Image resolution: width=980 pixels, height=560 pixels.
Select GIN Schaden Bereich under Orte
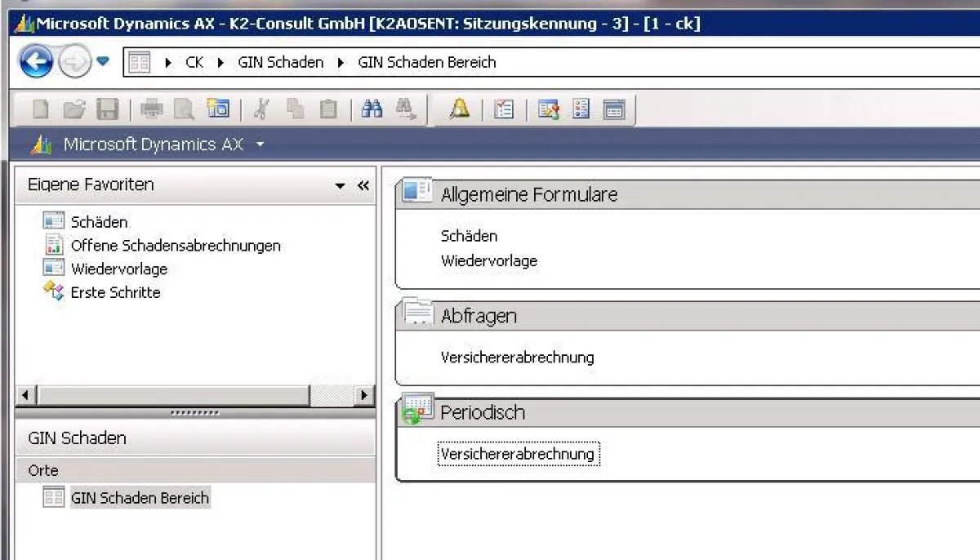[140, 498]
